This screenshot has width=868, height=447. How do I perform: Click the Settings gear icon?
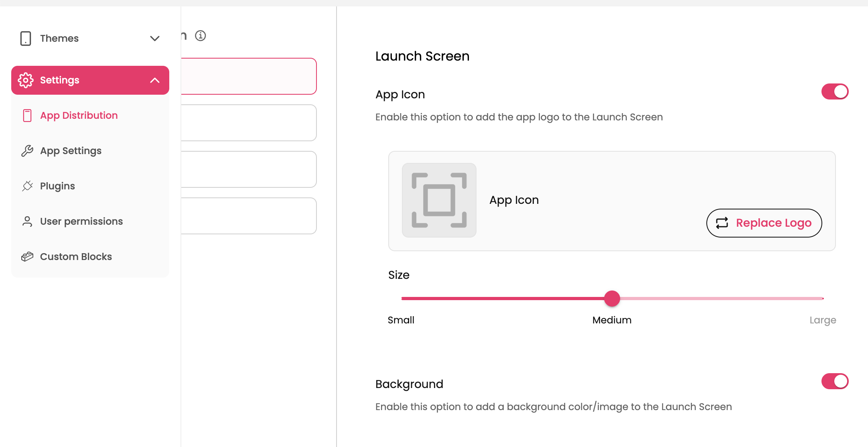pos(26,80)
